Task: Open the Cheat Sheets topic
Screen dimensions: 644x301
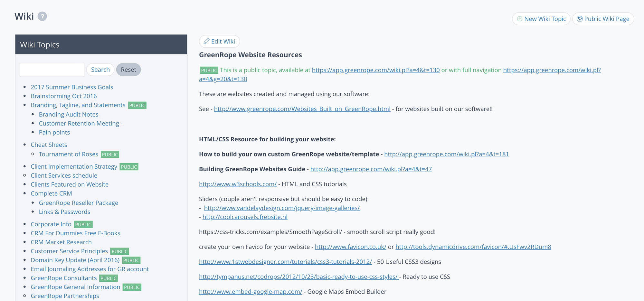Action: pos(49,145)
